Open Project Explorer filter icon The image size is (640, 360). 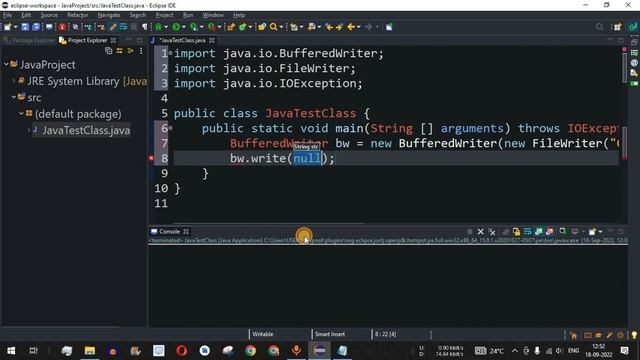click(x=130, y=51)
